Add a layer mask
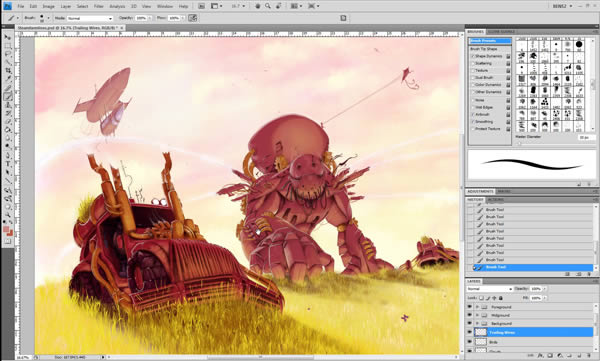This screenshot has width=600, height=361. [x=550, y=356]
